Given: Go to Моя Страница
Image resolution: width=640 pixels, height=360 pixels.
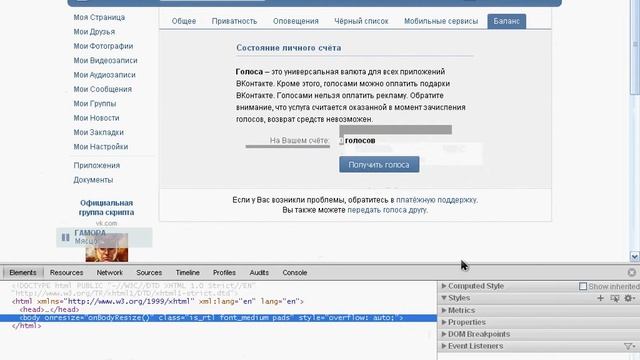Looking at the screenshot, I should point(99,17).
